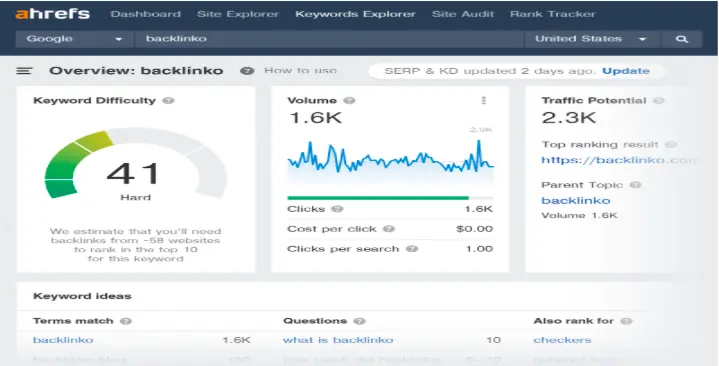Click the $0.00 cost per click value
Image resolution: width=719 pixels, height=366 pixels.
tap(475, 228)
